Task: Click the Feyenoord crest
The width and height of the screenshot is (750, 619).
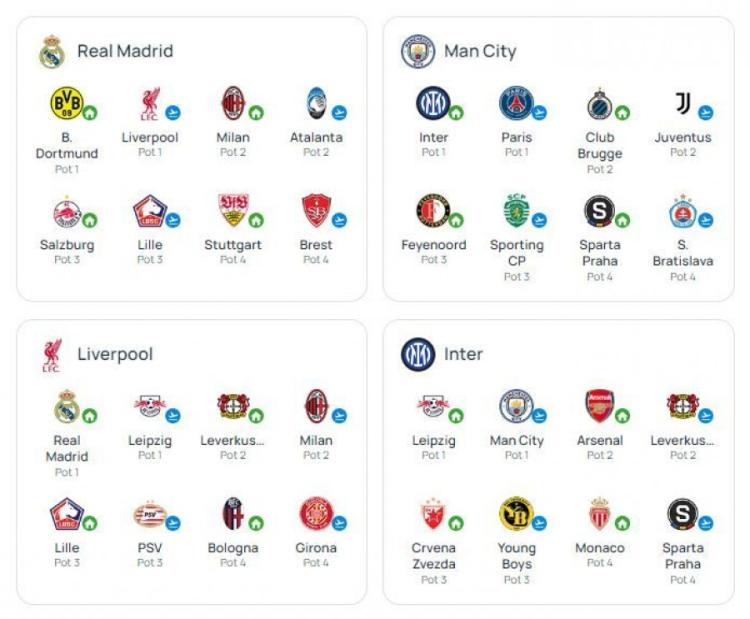Action: pyautogui.click(x=433, y=210)
